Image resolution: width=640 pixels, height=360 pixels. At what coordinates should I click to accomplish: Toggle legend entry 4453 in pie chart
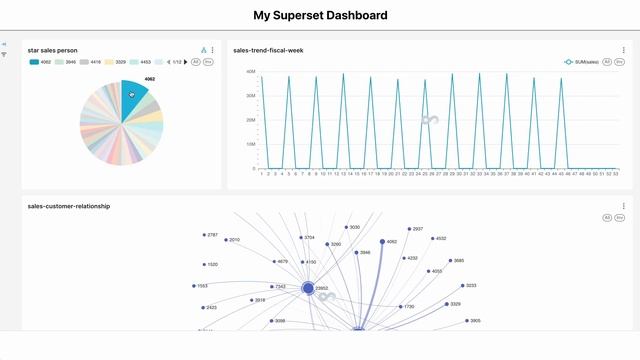pyautogui.click(x=140, y=62)
